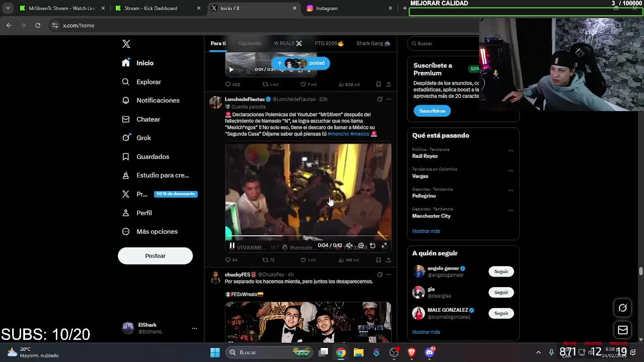644x362 pixels.
Task: Open floating messages envelope button
Action: [623, 330]
